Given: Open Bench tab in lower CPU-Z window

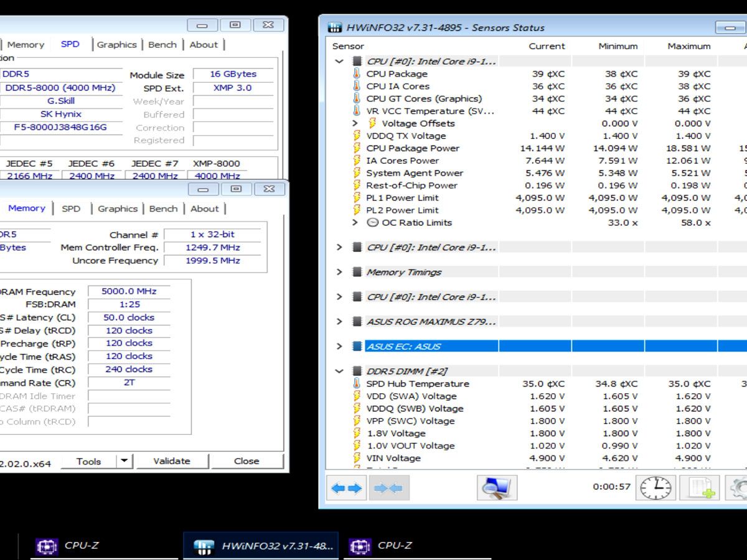Looking at the screenshot, I should click(163, 209).
